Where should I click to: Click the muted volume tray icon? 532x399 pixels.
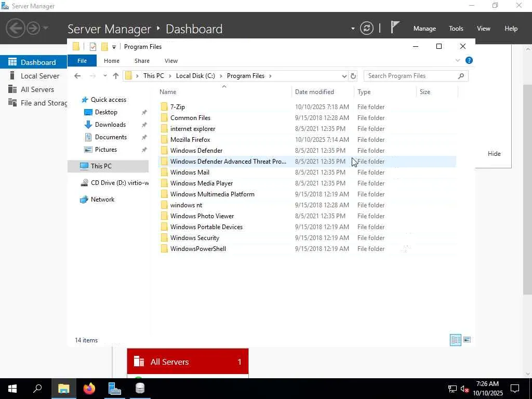coord(465,389)
